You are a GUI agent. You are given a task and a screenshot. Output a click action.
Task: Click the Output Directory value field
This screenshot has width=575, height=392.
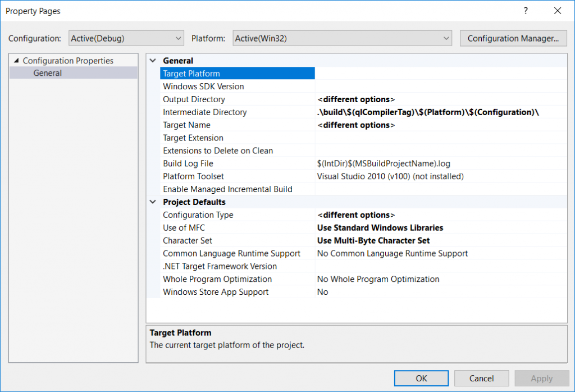coord(441,99)
